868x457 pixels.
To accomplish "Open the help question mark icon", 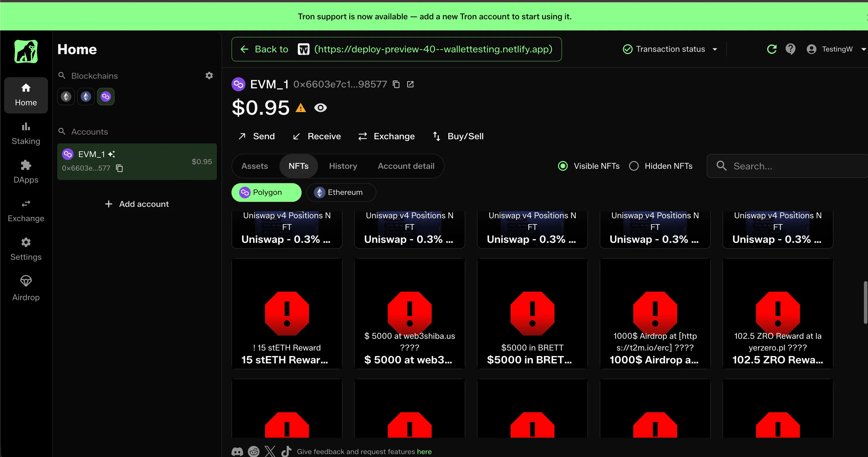I will coord(791,49).
